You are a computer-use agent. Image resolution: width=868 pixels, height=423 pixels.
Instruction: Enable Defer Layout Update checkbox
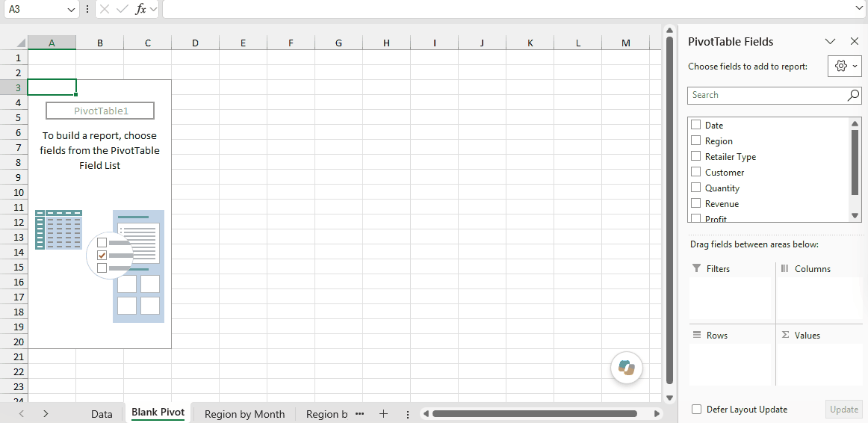click(x=696, y=409)
